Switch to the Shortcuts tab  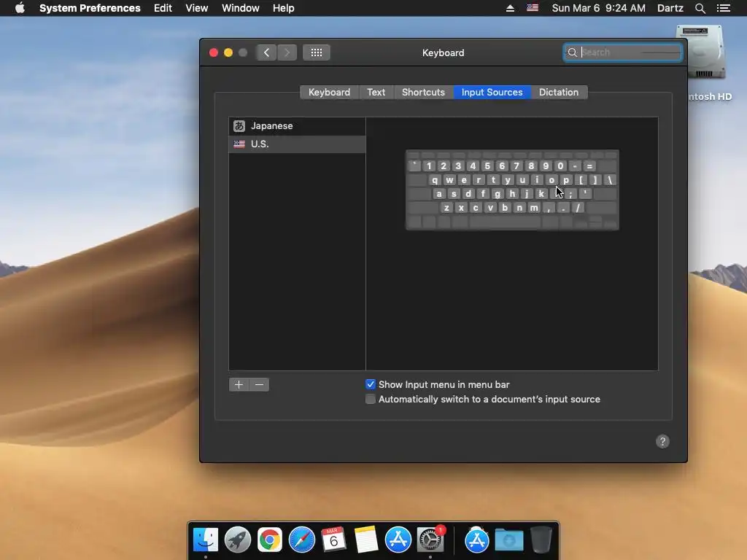[423, 93]
